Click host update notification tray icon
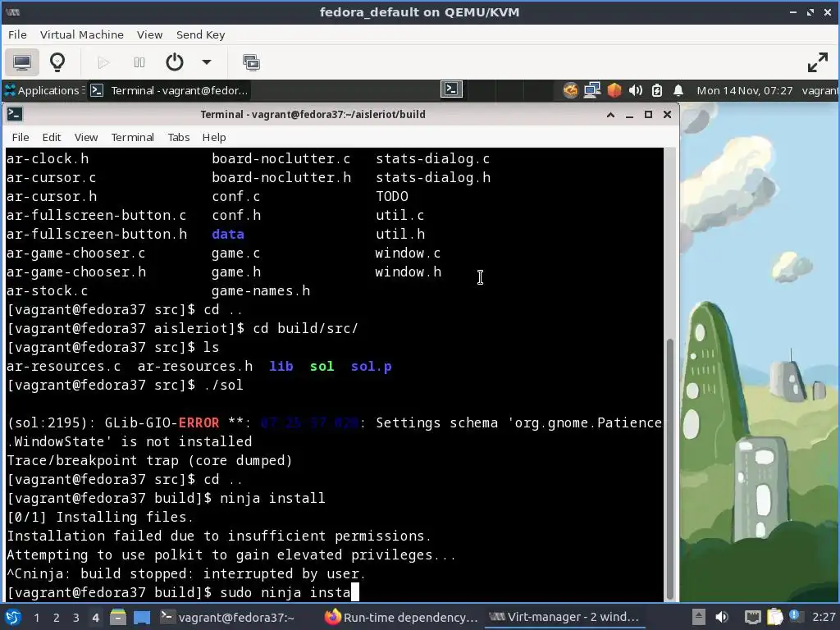This screenshot has width=840, height=630. pos(794,616)
